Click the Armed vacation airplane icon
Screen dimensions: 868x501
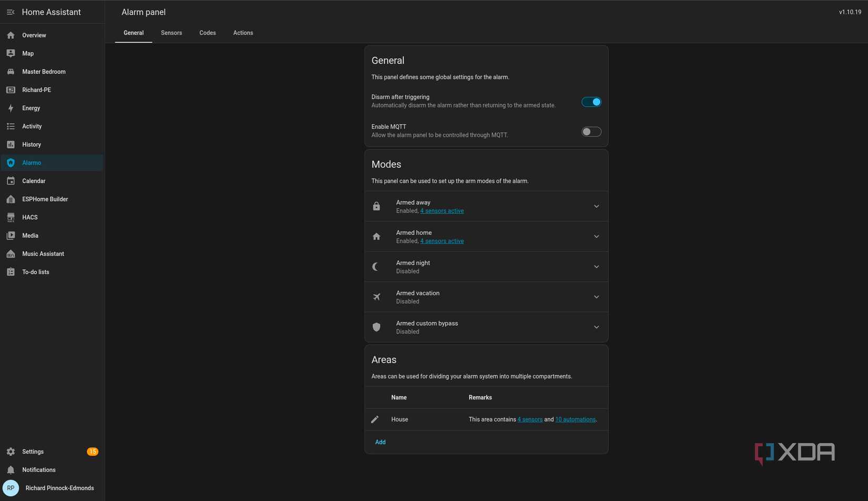click(377, 297)
